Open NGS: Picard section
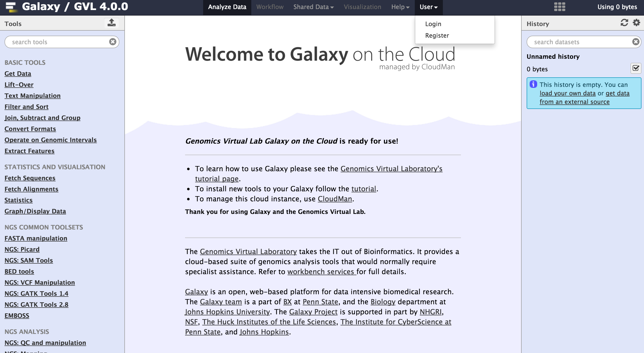This screenshot has width=644, height=353. point(22,249)
